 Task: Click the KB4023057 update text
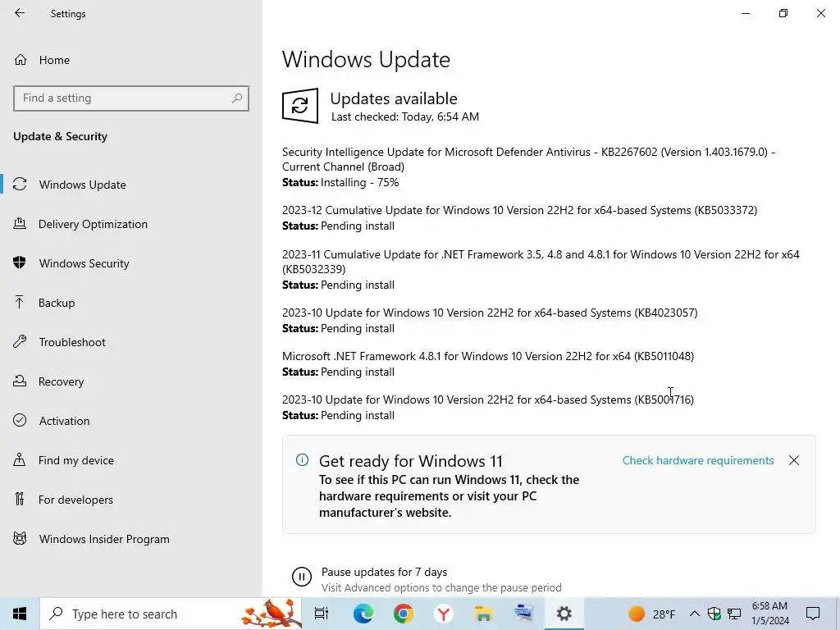(x=490, y=313)
